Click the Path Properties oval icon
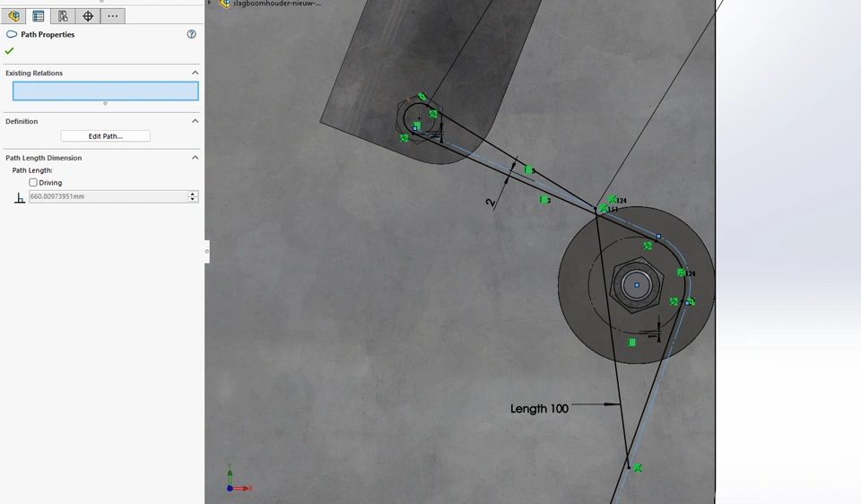 coord(12,34)
